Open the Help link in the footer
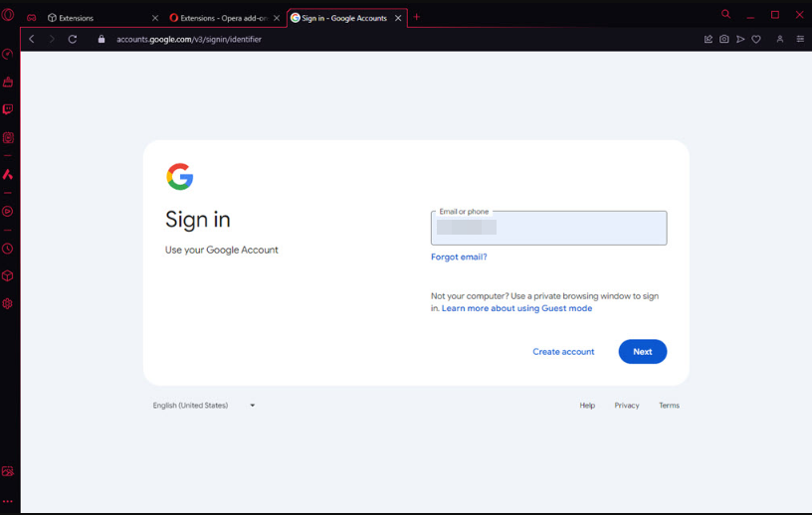This screenshot has width=812, height=515. (587, 406)
